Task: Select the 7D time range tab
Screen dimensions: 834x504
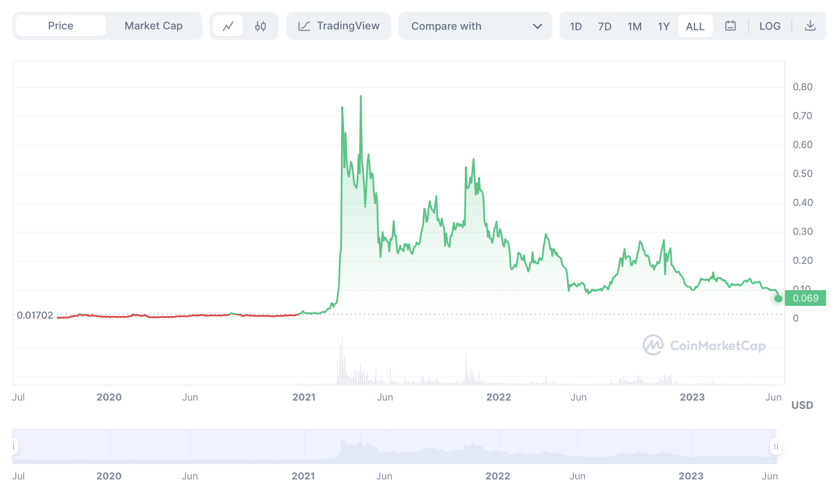Action: (605, 26)
